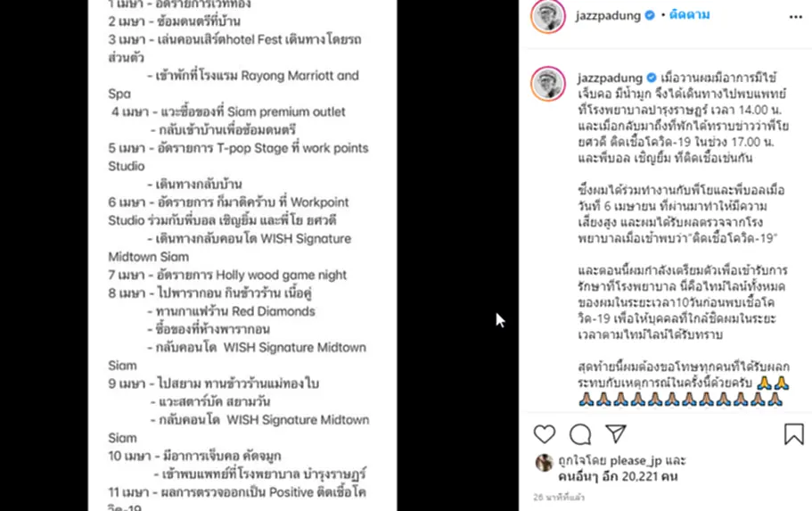The image size is (812, 511).
Task: Click the 6 เมษา Workpoint Studio entry
Action: pyautogui.click(x=229, y=211)
